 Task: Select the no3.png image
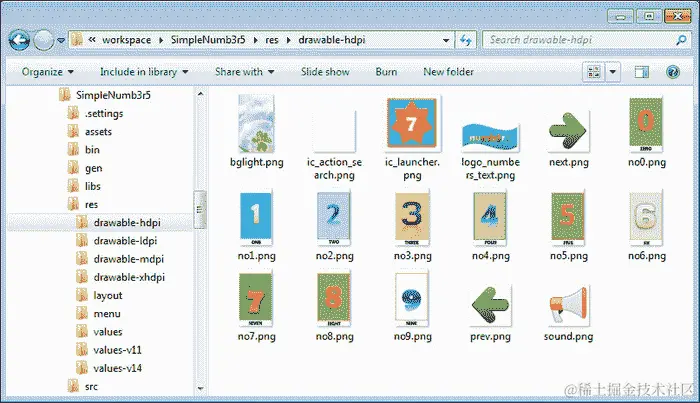412,219
